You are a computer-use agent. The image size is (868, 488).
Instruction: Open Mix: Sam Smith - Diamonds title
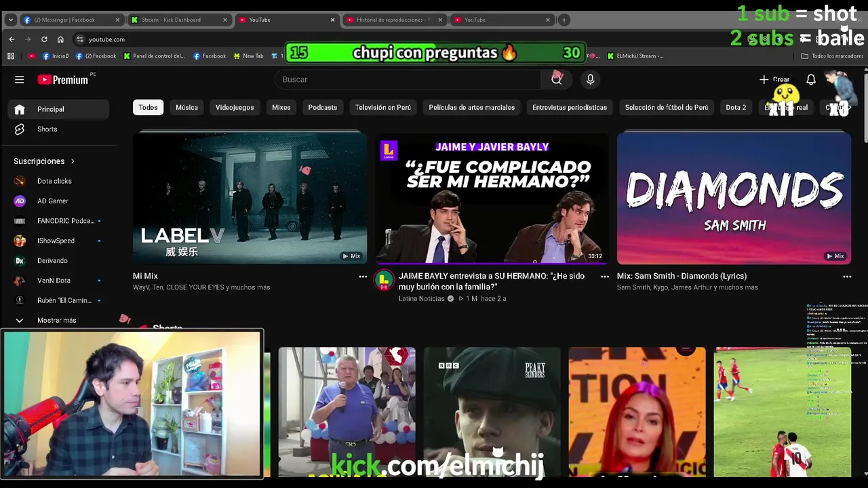pyautogui.click(x=682, y=276)
